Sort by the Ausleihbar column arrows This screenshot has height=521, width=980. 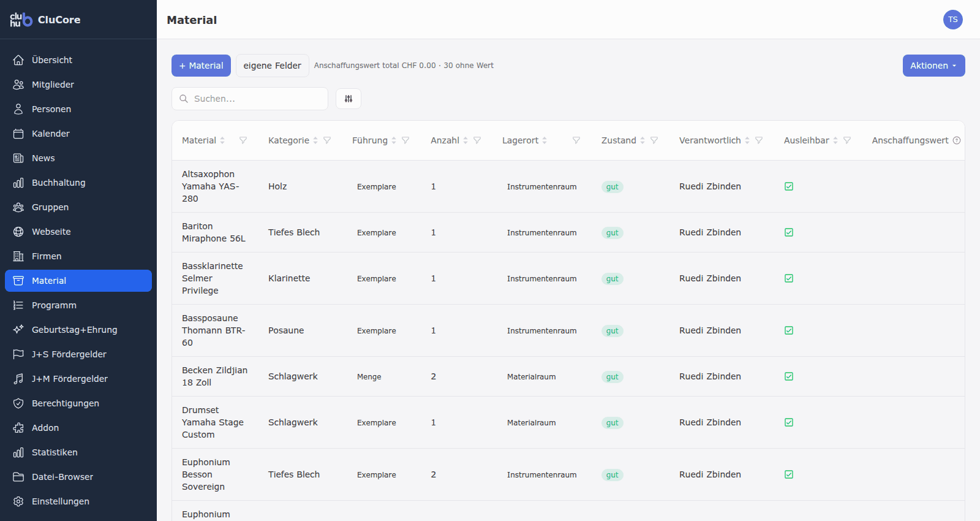[835, 140]
